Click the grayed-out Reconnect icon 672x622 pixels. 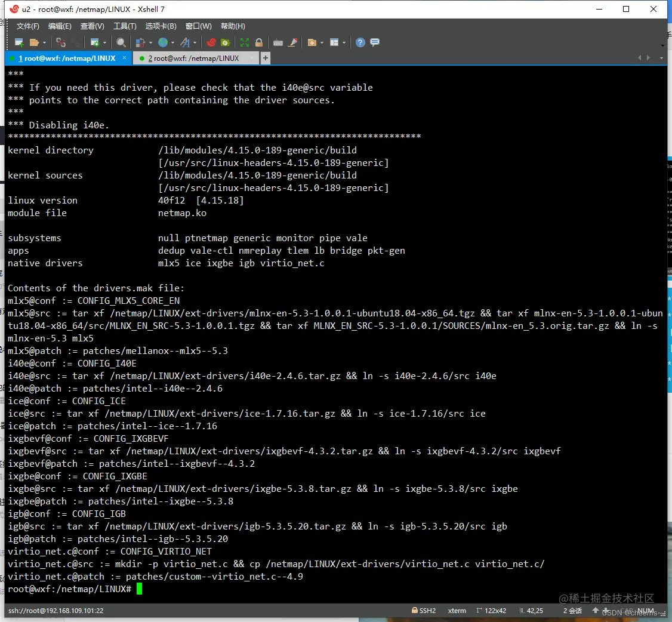[x=76, y=42]
